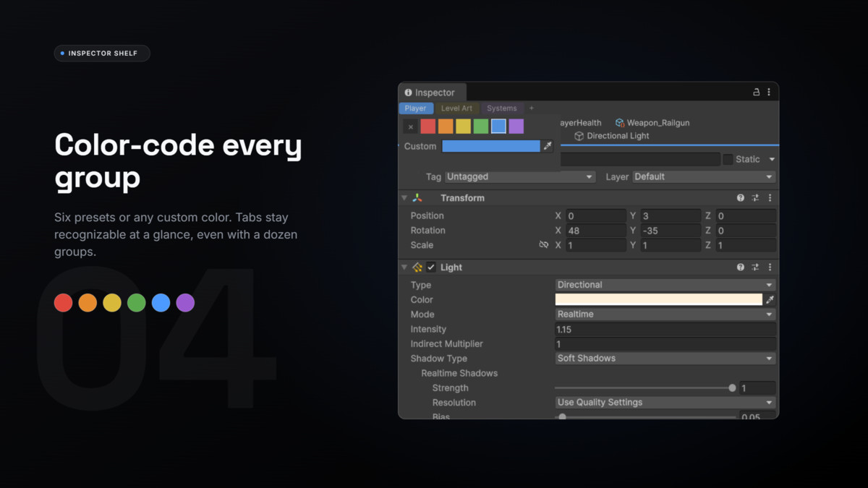
Task: Open the Shadow Type dropdown
Action: (665, 359)
